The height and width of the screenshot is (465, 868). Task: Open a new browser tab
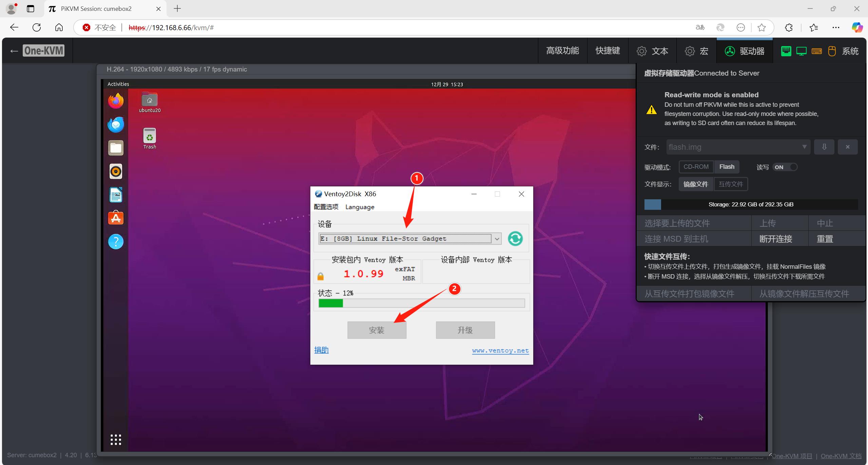(177, 9)
